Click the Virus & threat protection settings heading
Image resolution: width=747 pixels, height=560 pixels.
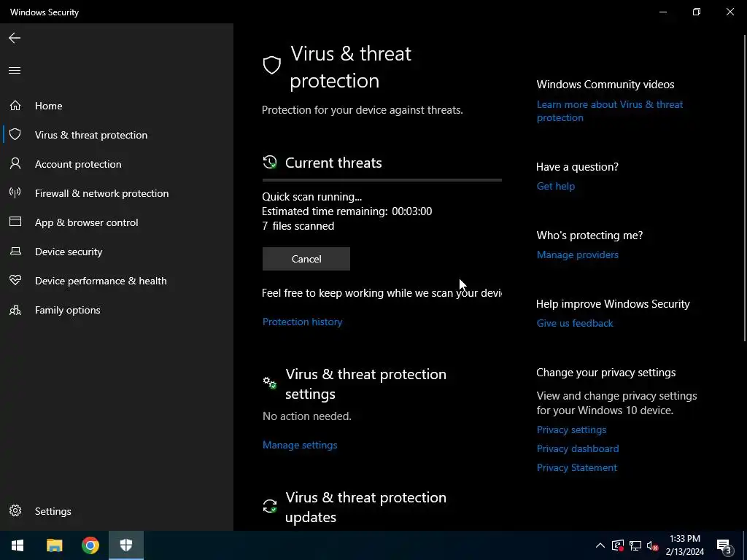coord(365,384)
